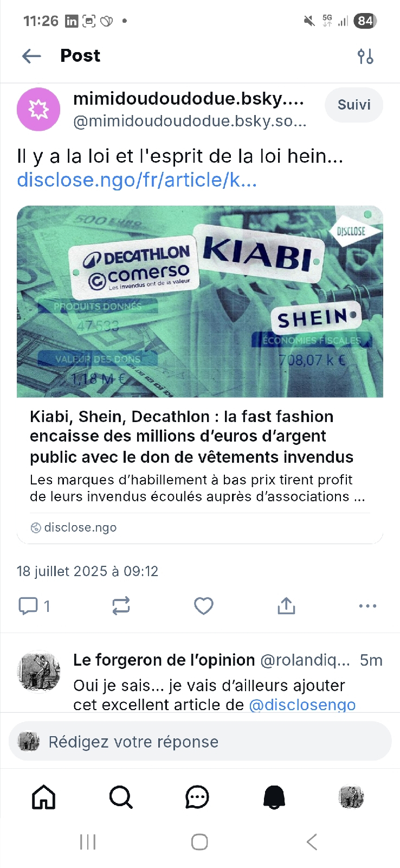Open Search tab in bottom bar
This screenshot has width=400, height=868.
coord(120,797)
